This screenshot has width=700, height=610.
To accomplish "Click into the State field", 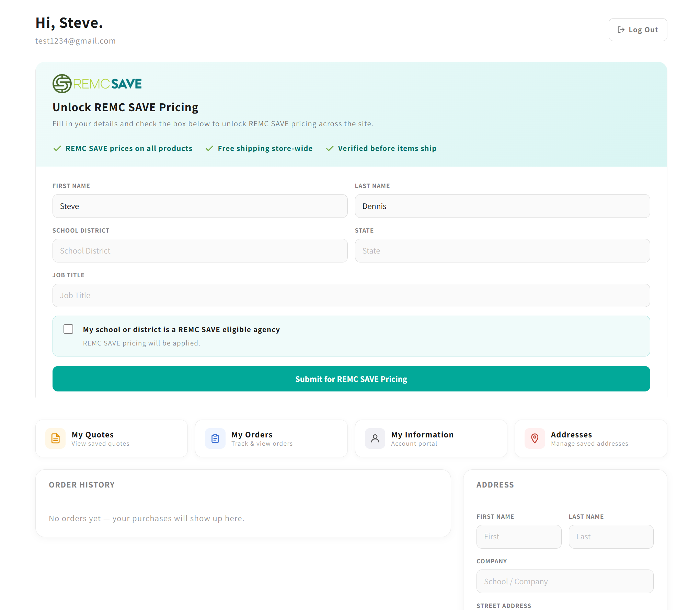I will coord(502,251).
